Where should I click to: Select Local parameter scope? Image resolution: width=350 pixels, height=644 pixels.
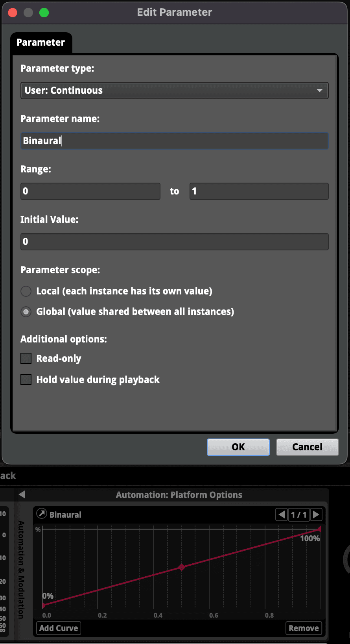coord(26,291)
